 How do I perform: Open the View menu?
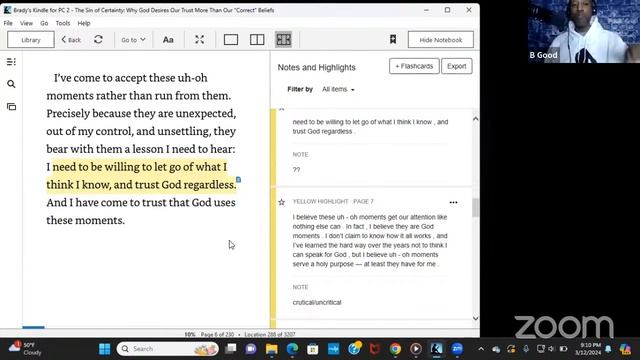point(26,23)
